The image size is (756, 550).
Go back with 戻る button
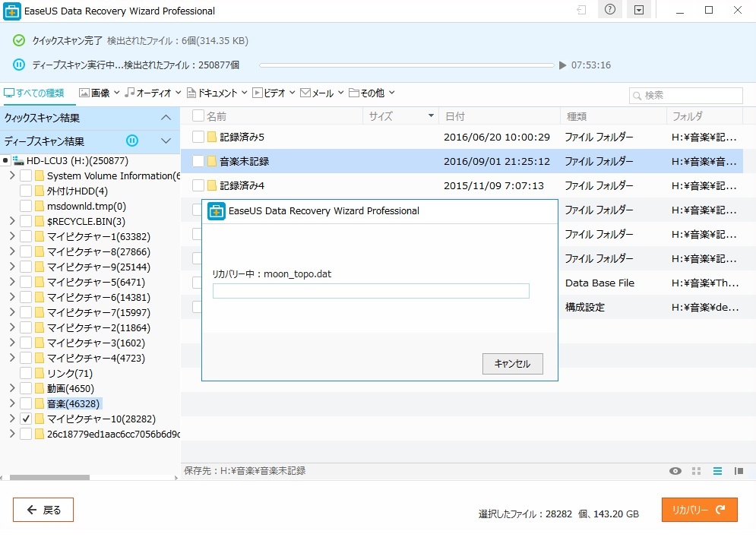pos(43,510)
